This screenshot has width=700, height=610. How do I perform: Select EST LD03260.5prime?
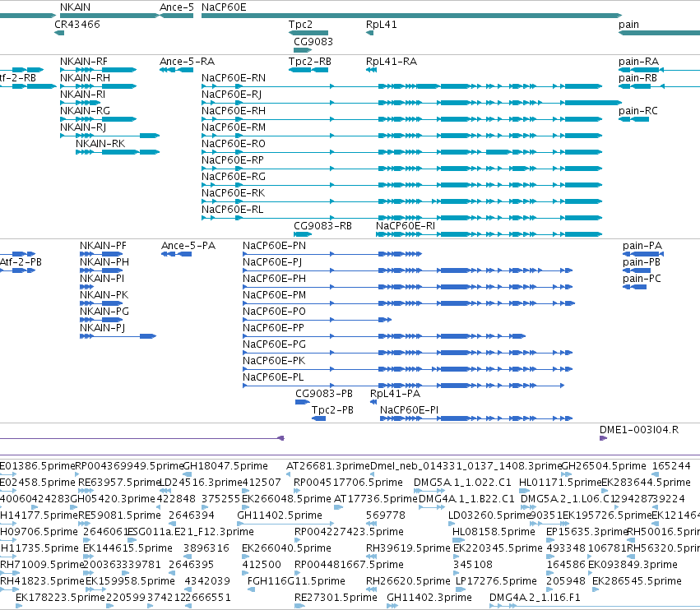(x=489, y=515)
